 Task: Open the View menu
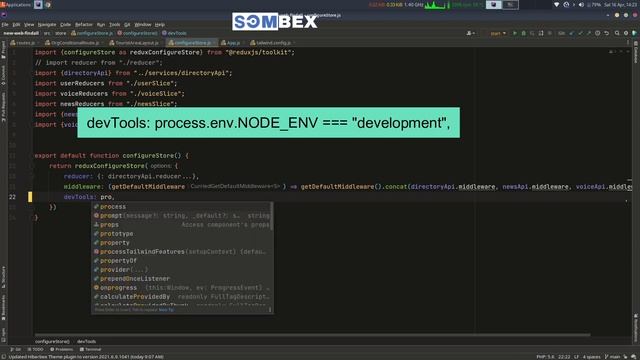tap(29, 24)
